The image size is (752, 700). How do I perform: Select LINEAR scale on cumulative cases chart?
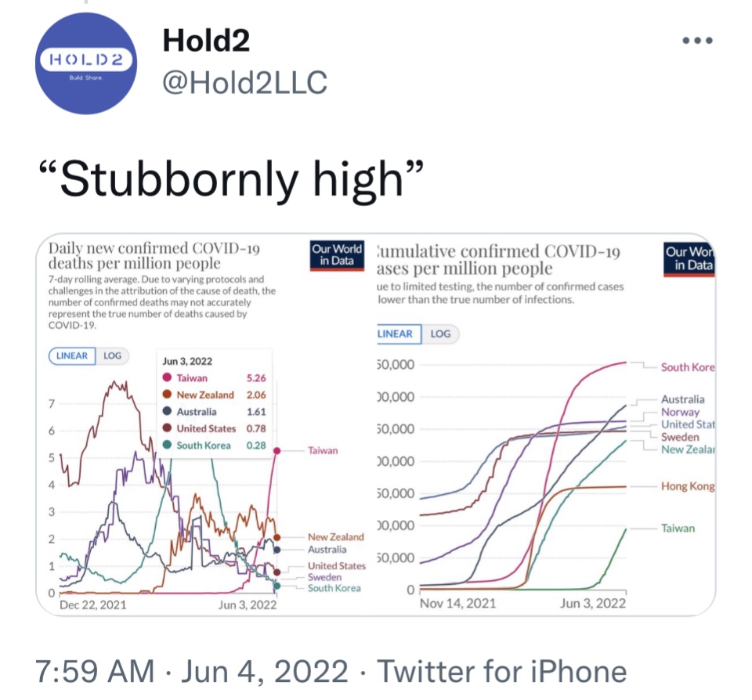pos(396,334)
